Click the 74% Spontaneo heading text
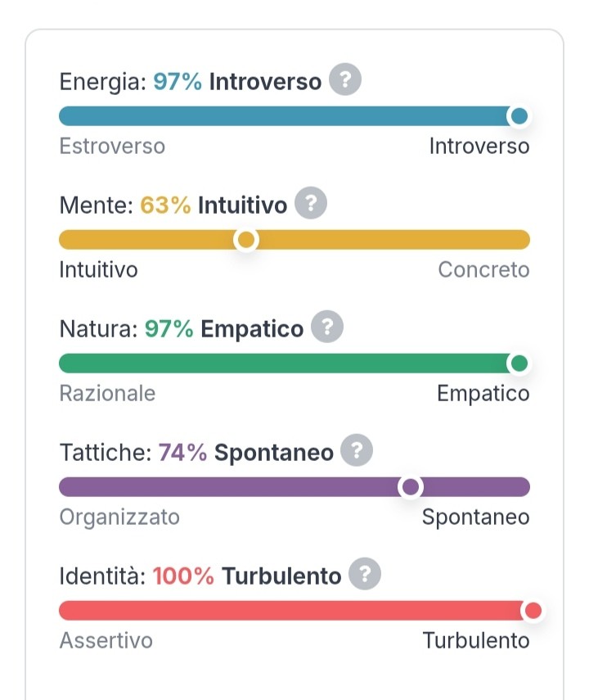 [246, 452]
